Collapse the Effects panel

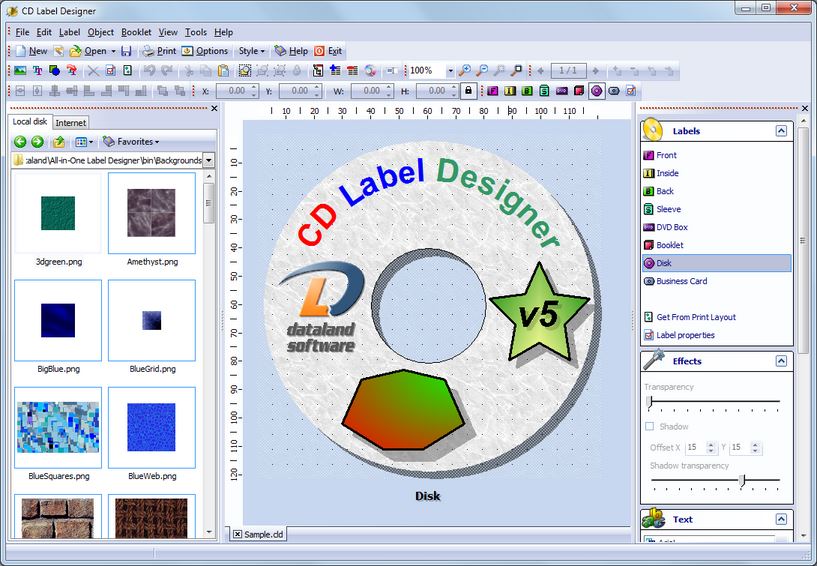tap(781, 361)
